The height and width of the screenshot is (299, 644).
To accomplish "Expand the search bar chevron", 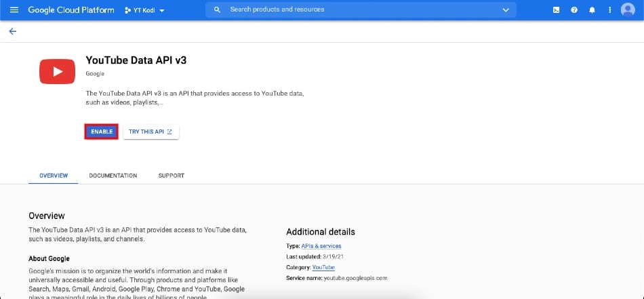I will [506, 10].
